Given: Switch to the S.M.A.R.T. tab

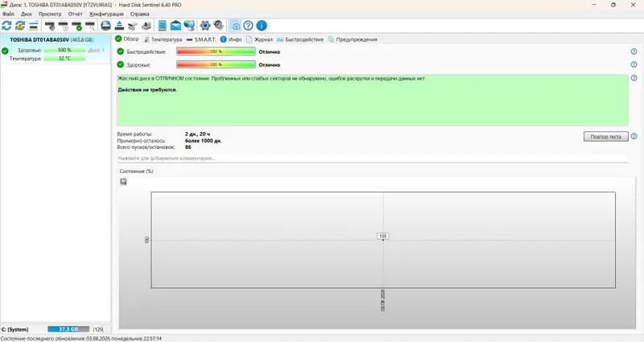Looking at the screenshot, I should tap(201, 39).
